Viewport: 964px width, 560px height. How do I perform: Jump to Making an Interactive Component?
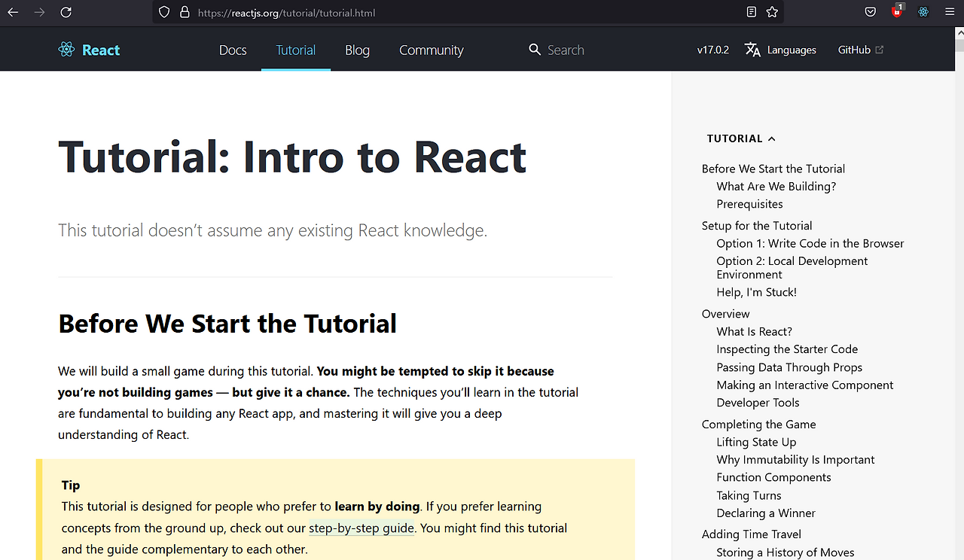tap(805, 385)
